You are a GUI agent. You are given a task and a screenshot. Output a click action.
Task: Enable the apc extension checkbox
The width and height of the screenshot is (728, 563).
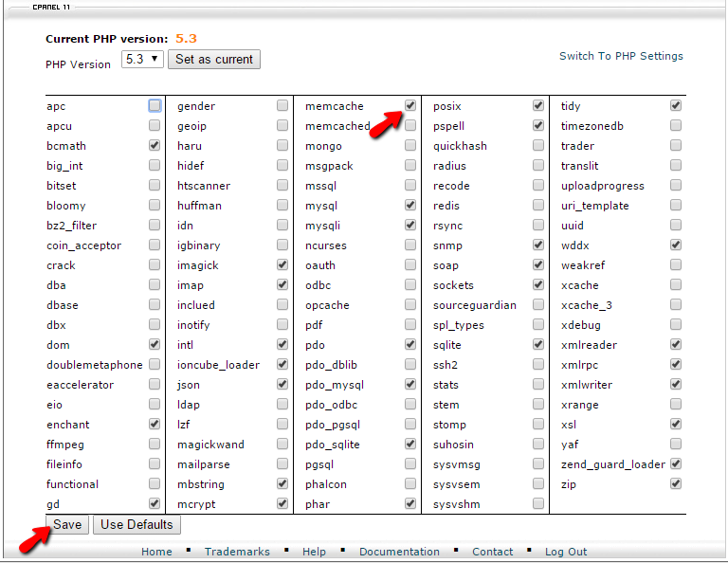tap(155, 106)
